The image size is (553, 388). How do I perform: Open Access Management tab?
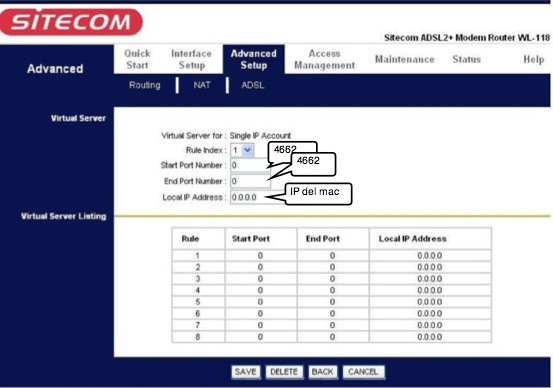(324, 59)
